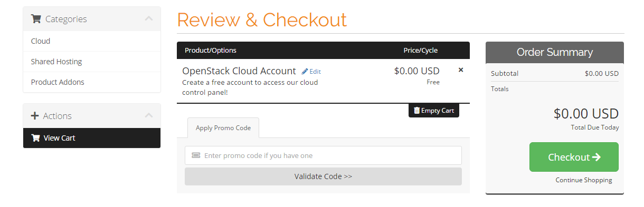Open the Product Addons category

click(92, 82)
